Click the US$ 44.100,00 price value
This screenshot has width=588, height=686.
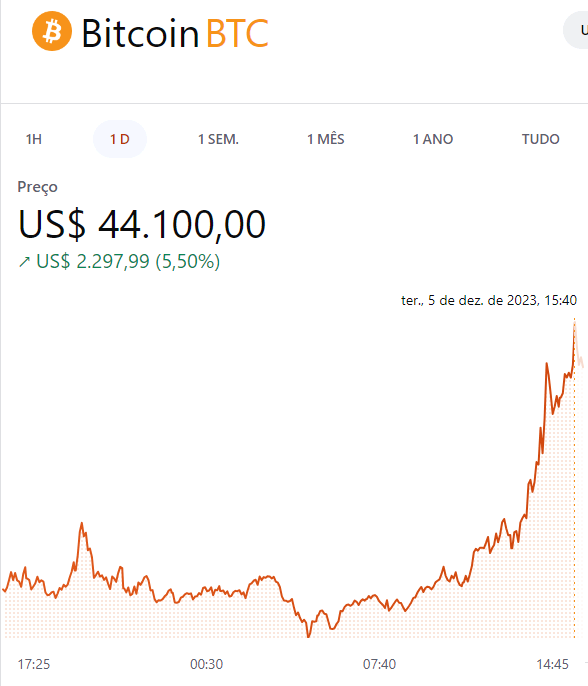(142, 224)
